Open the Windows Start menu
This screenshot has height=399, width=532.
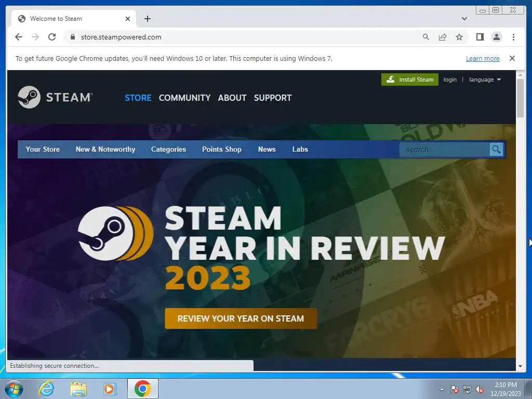click(x=14, y=389)
